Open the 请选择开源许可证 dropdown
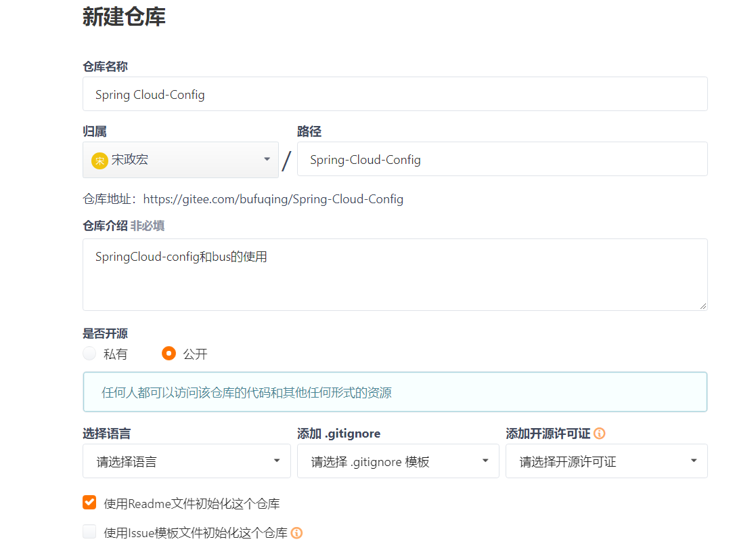This screenshot has width=756, height=548. 606,461
